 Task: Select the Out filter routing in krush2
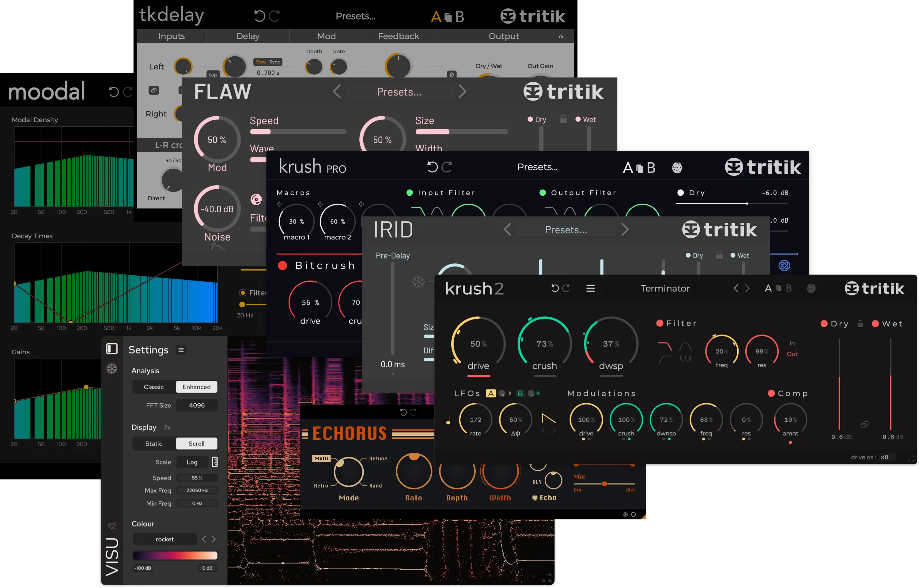792,354
